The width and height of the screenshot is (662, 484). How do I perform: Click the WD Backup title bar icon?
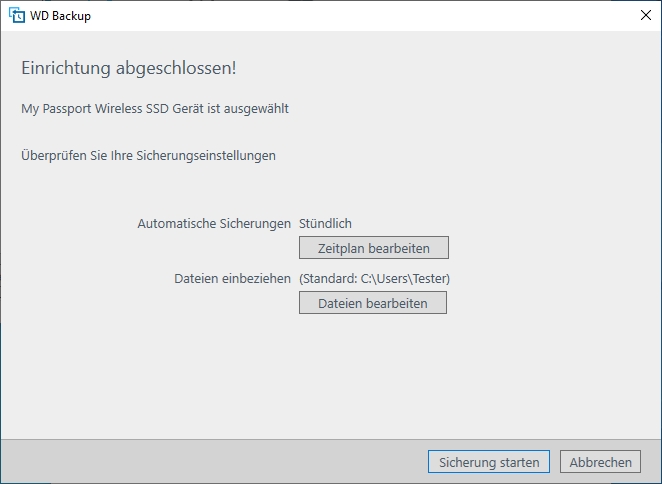(17, 16)
